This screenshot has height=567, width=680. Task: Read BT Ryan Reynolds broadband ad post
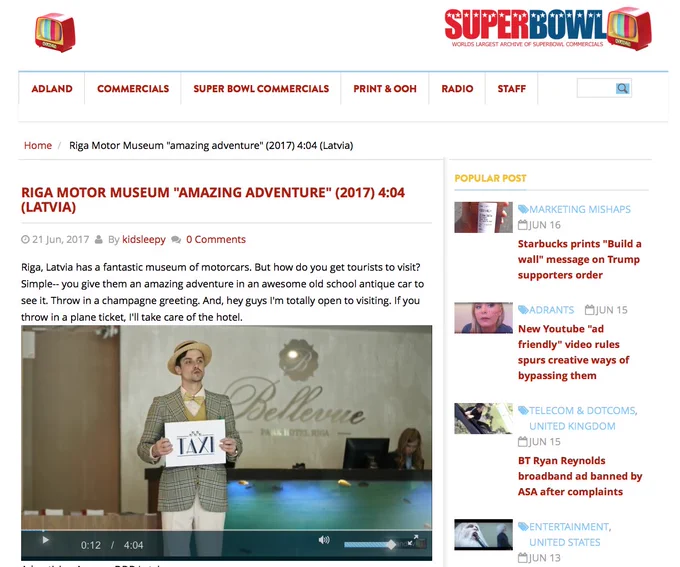tap(580, 476)
